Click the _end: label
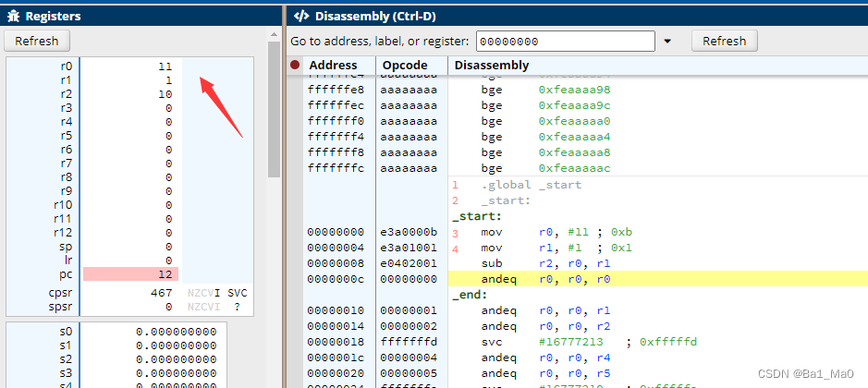The image size is (868, 388). (x=470, y=295)
